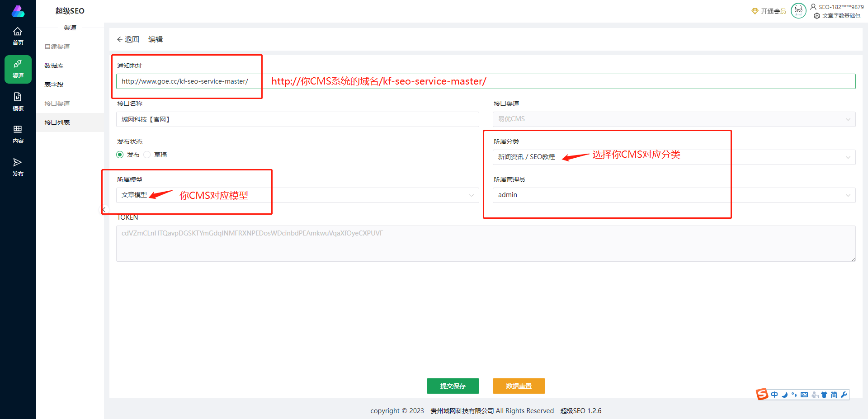Viewport: 868px width, 419px height.
Task: Select the 草稿 radio button
Action: (x=147, y=155)
